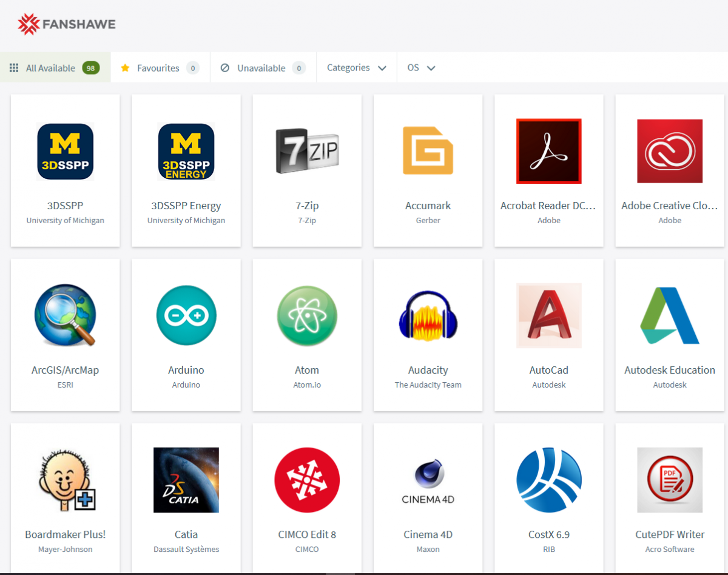Image resolution: width=728 pixels, height=575 pixels.
Task: Click the CIMCO Edit 8 red arrows icon
Action: (307, 480)
